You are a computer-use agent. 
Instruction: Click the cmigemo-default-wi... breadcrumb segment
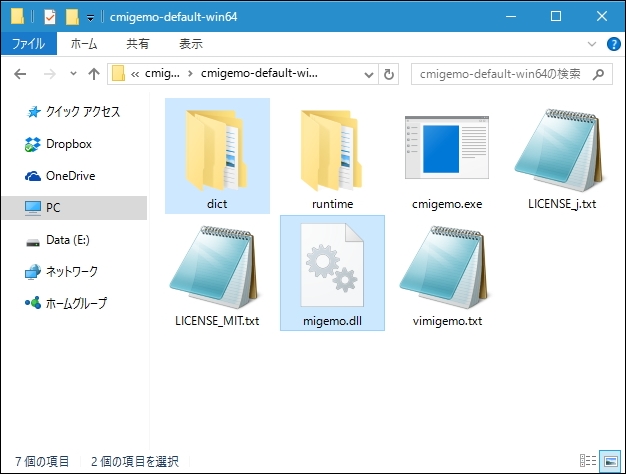coord(259,73)
